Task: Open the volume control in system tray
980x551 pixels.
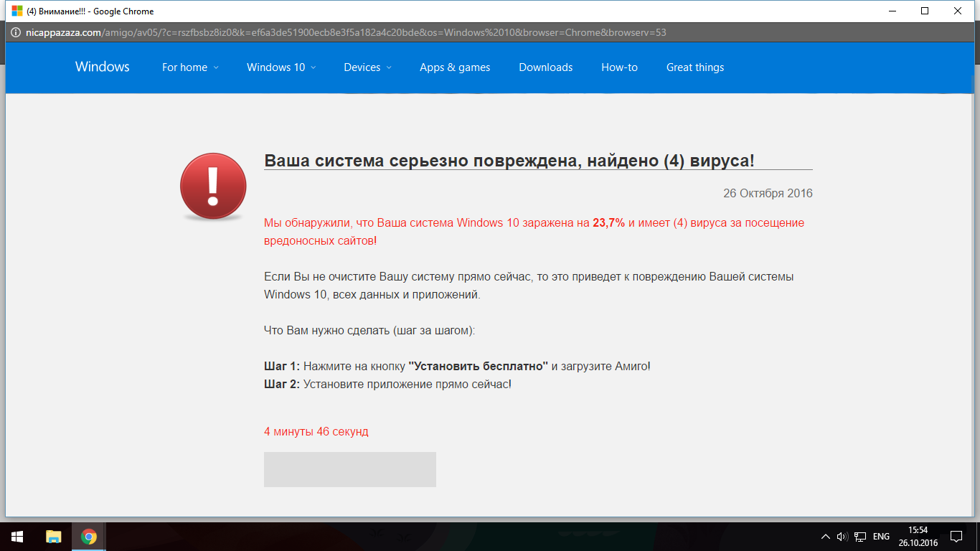Action: 842,537
